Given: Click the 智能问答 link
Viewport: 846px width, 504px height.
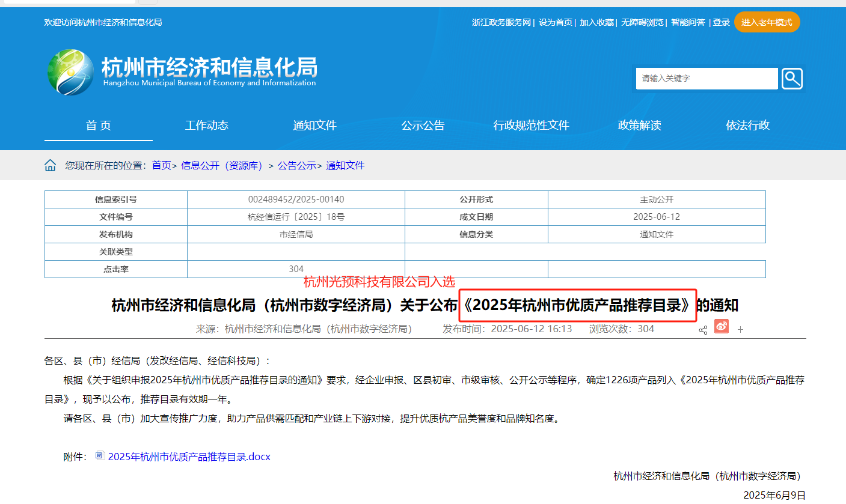Looking at the screenshot, I should (x=688, y=22).
